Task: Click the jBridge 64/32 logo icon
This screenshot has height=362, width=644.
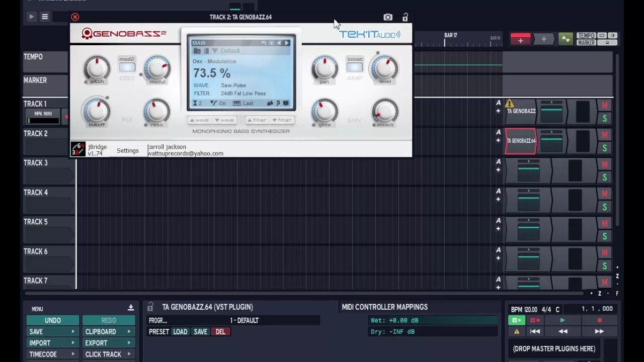Action: [x=78, y=149]
